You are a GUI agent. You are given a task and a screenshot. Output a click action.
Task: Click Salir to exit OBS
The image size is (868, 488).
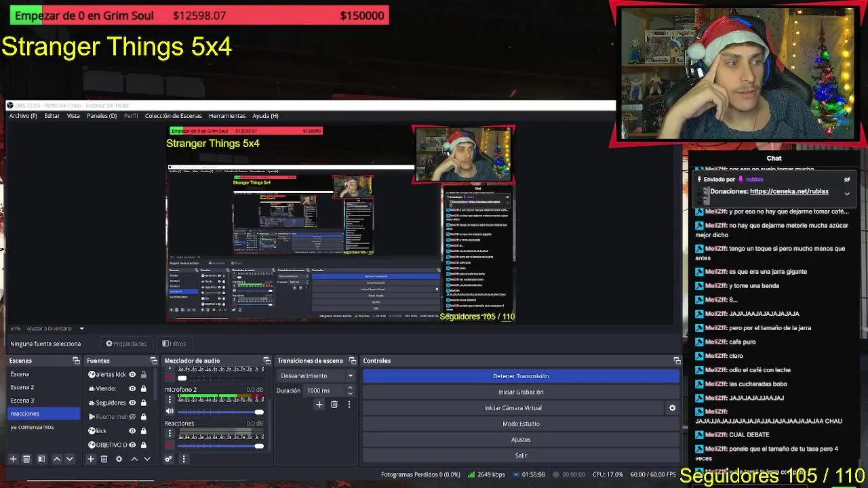pyautogui.click(x=521, y=455)
